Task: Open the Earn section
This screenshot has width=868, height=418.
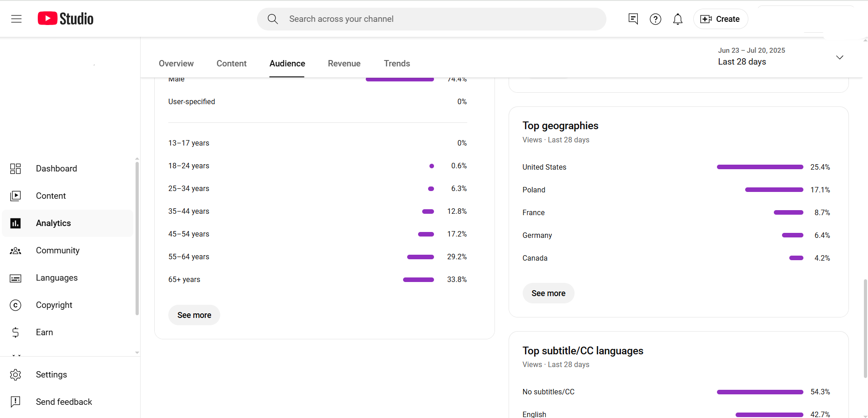Action: pos(44,332)
